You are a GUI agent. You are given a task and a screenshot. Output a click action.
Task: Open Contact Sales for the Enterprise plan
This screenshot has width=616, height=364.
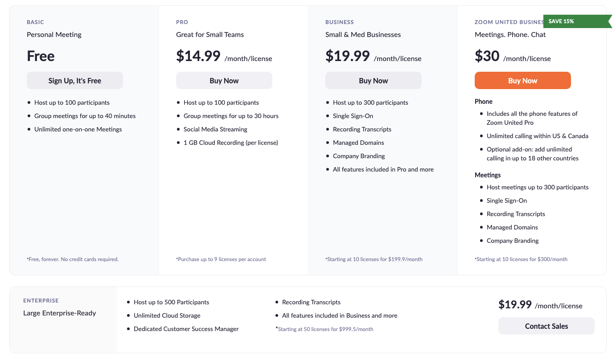point(546,326)
